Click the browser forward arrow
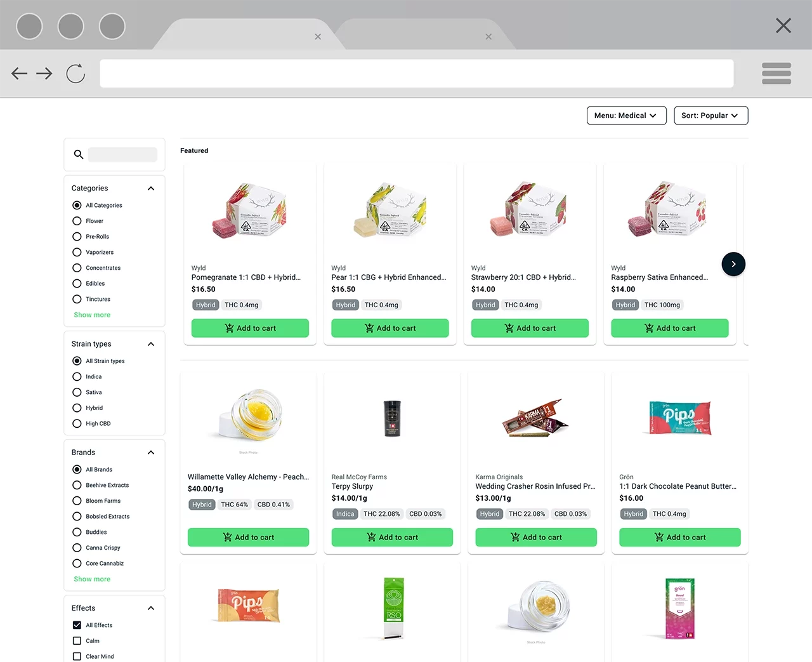 44,74
